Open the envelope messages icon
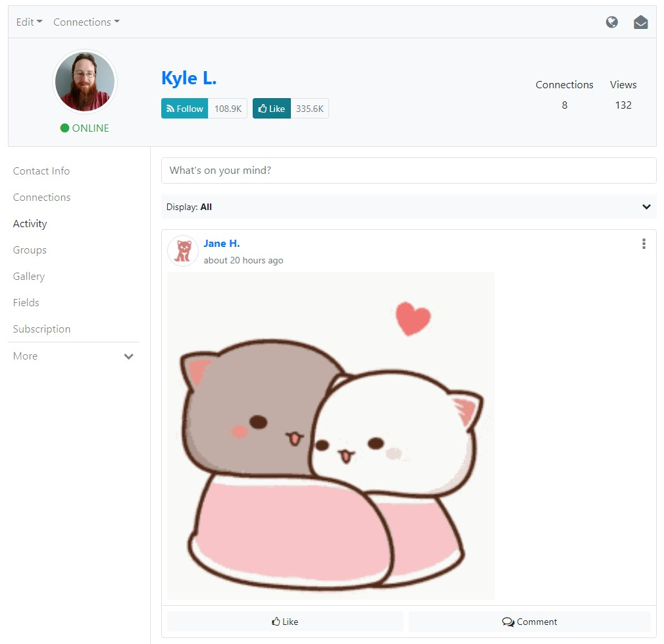 tap(640, 22)
